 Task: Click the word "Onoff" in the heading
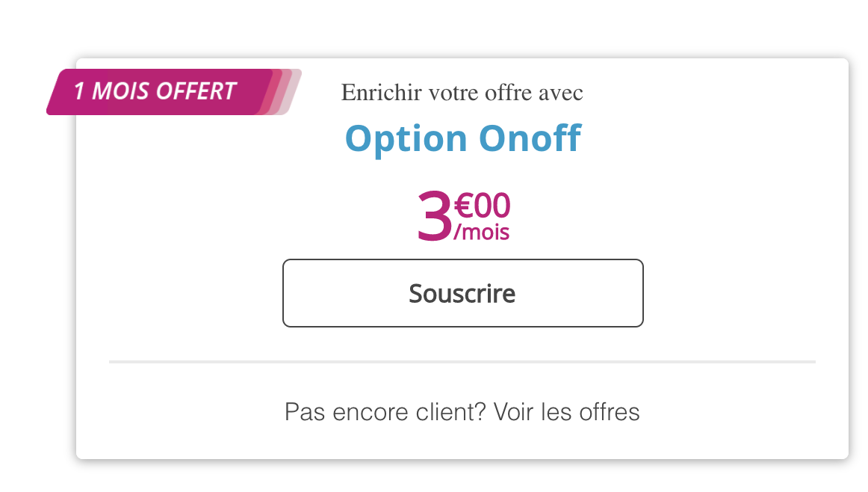point(530,138)
